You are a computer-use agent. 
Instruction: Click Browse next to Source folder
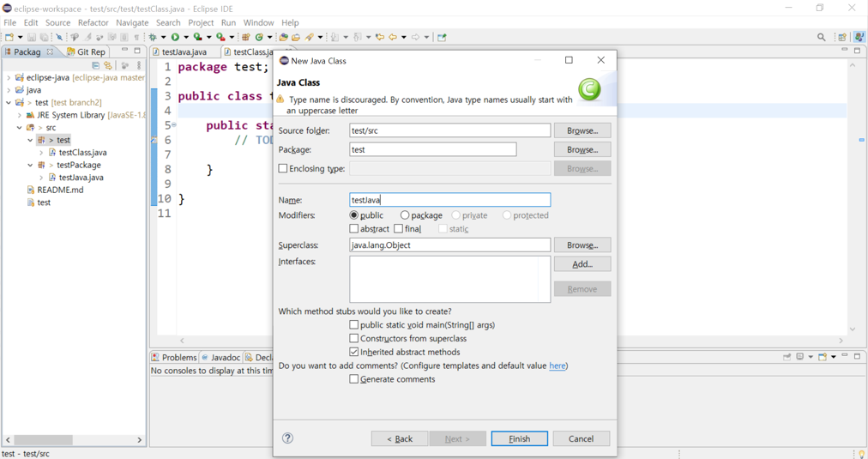pos(582,130)
